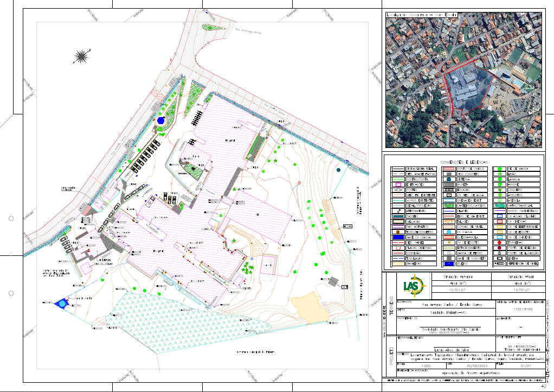
Task: Click the Convenções e Legendas heading
Action: (x=463, y=162)
